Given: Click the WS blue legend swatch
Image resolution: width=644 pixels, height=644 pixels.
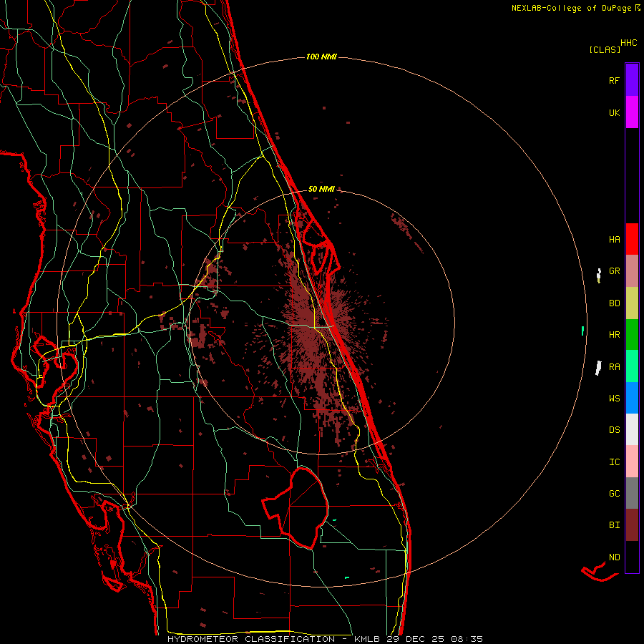Looking at the screenshot, I should (x=632, y=398).
